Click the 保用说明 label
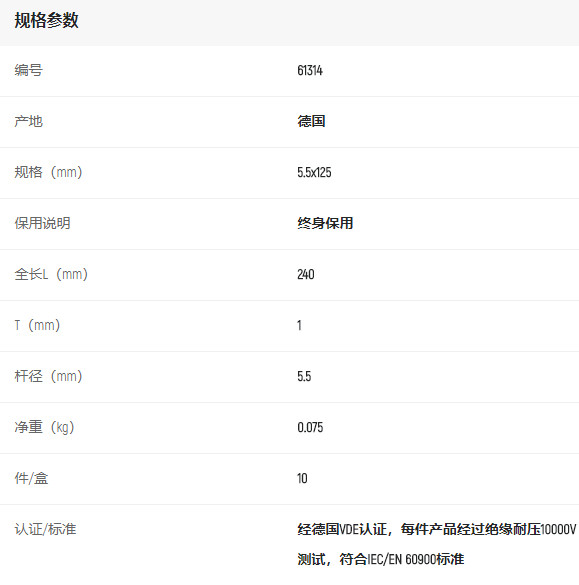The image size is (579, 585). coord(43,223)
